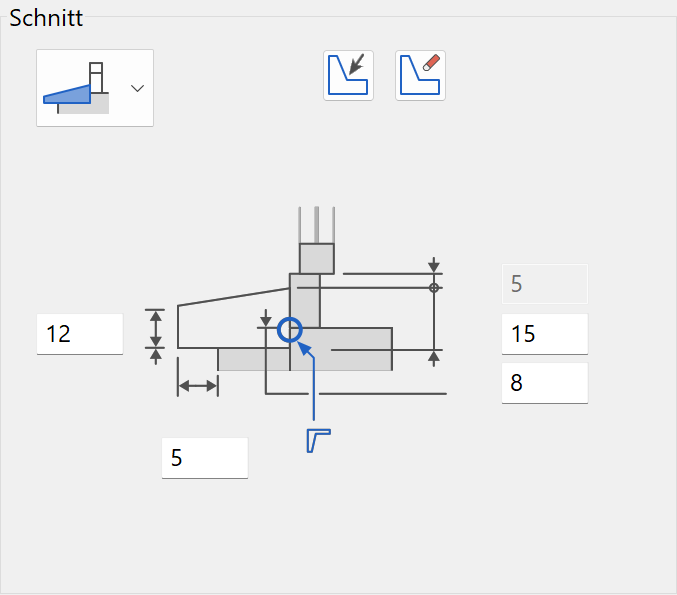Image resolution: width=677 pixels, height=595 pixels.
Task: Click the small crosshair reference point marker
Action: (434, 288)
